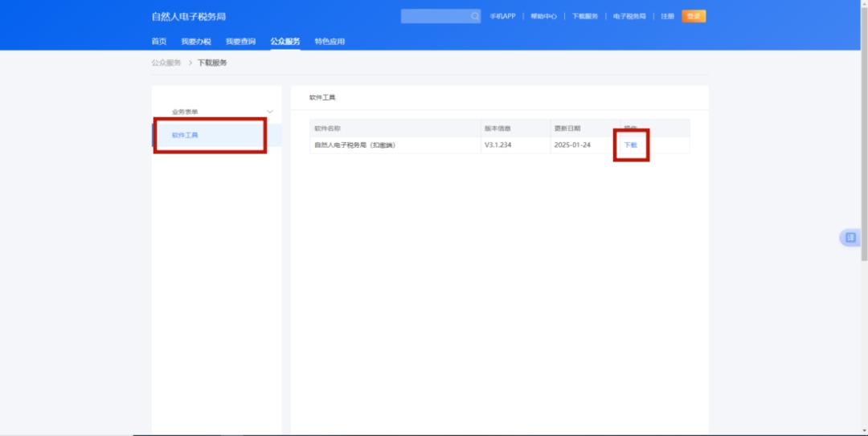Click the 手机APP header link
The width and height of the screenshot is (868, 436).
[502, 16]
